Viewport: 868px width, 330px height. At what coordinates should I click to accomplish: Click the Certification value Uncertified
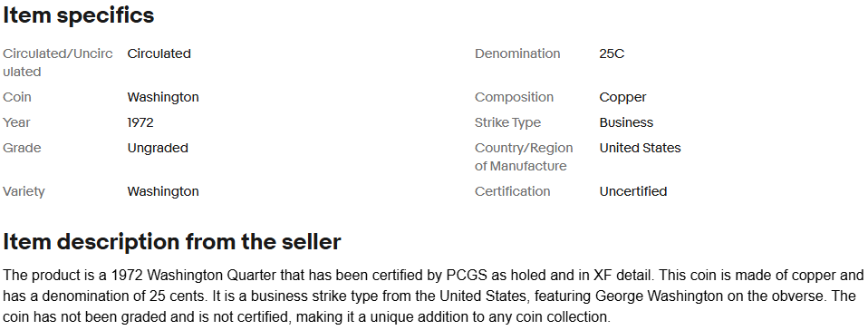point(633,191)
